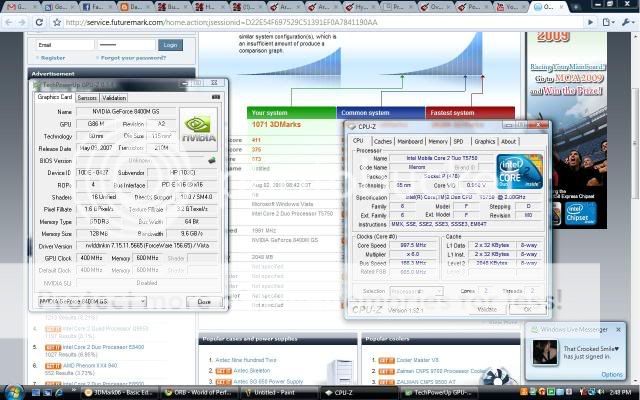
Task: Switch to the Sensors tab in GPU-Z
Action: (87, 97)
